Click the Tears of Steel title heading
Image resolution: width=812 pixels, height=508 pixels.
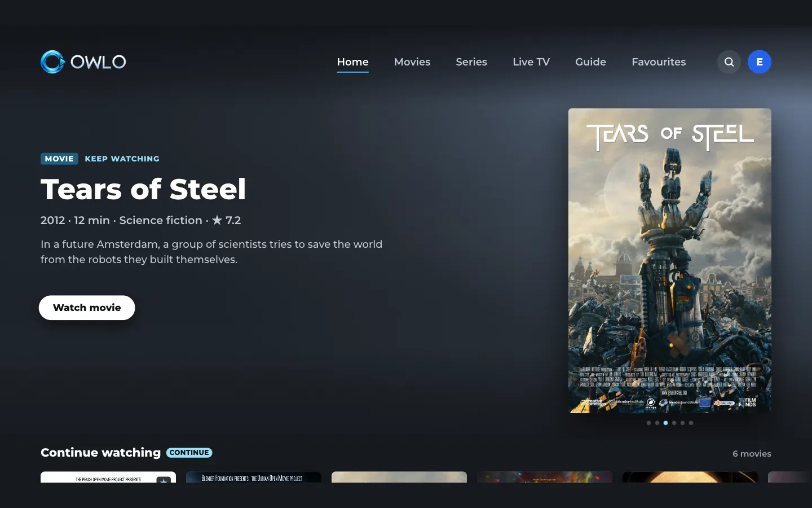(143, 189)
